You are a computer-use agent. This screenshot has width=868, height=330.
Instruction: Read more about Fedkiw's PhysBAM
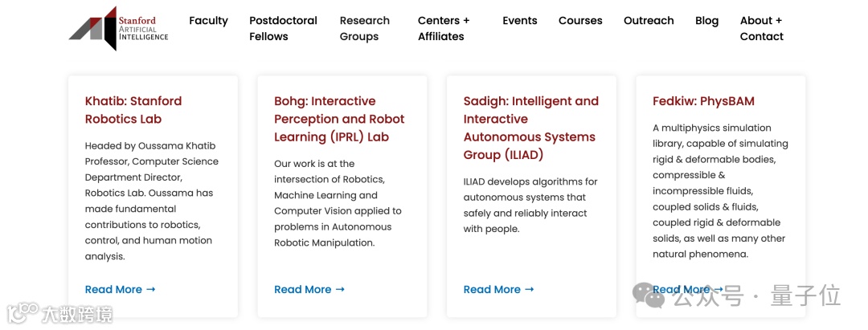click(x=682, y=290)
